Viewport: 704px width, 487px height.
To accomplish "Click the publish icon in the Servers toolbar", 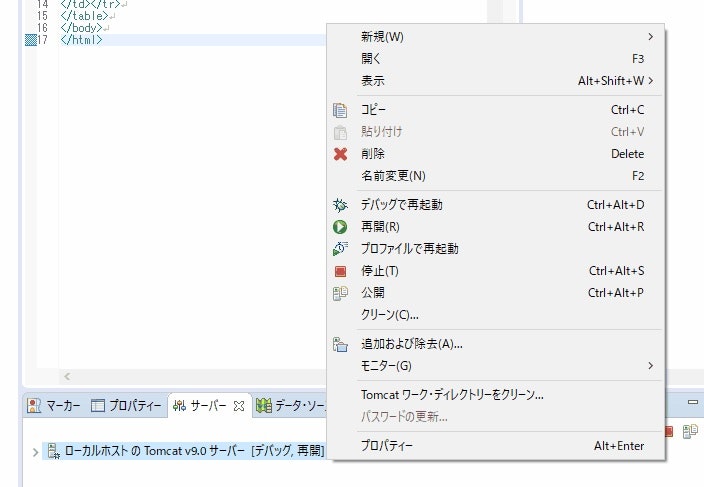I will pos(690,431).
